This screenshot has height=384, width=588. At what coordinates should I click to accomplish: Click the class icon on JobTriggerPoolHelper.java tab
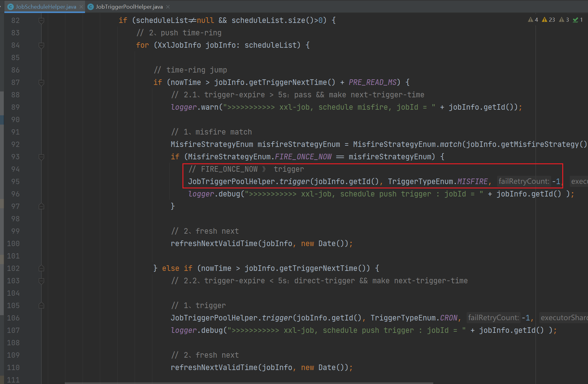tap(91, 7)
